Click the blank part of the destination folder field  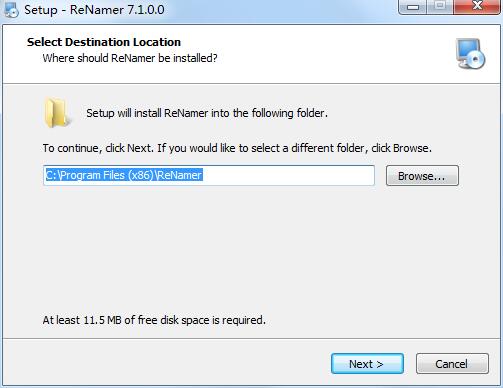(x=288, y=175)
